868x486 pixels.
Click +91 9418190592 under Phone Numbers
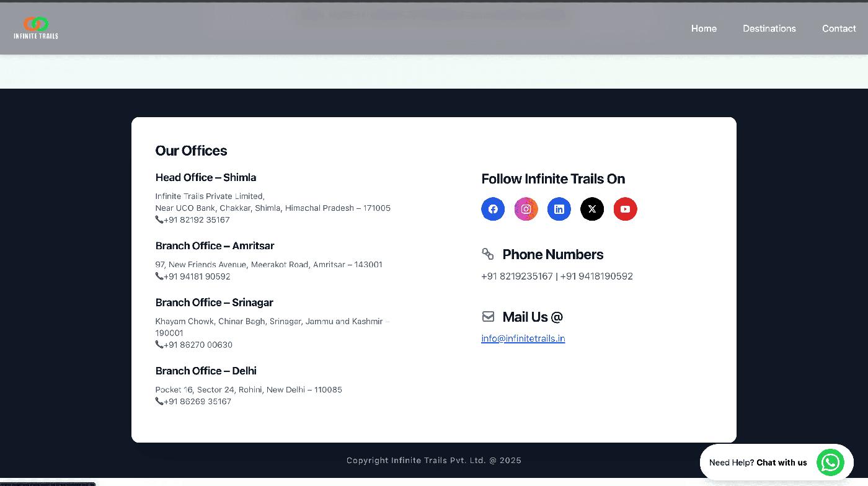tap(596, 276)
